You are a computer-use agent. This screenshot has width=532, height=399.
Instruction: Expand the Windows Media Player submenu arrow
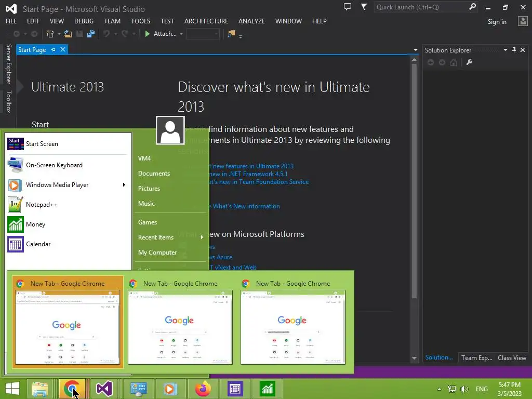coord(124,184)
